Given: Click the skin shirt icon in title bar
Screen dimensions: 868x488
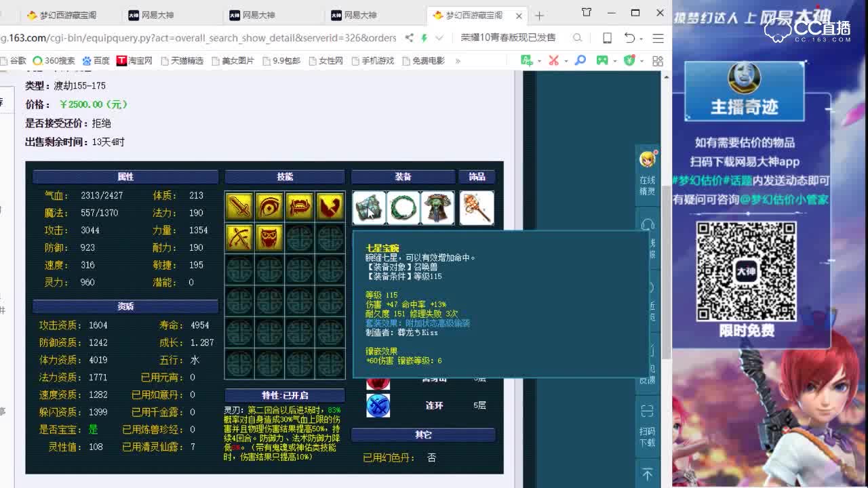Looking at the screenshot, I should coord(587,12).
